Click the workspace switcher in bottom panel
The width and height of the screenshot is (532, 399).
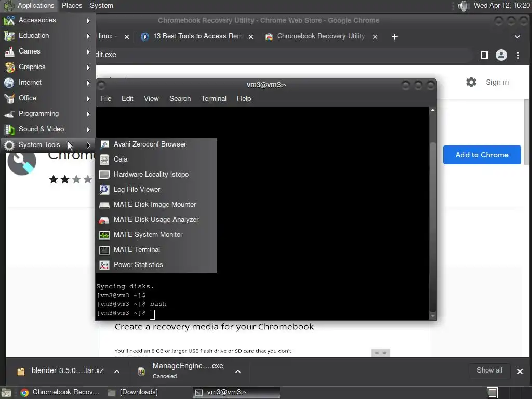coord(493,393)
